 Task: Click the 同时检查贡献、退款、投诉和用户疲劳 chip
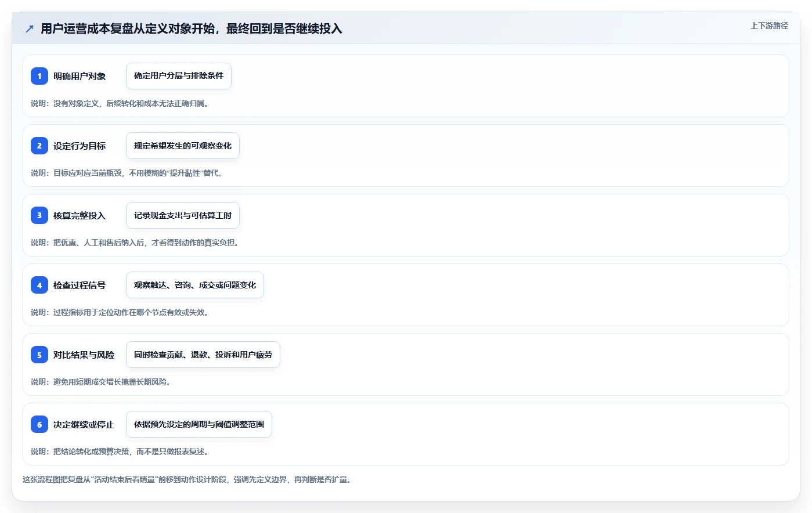pyautogui.click(x=203, y=355)
